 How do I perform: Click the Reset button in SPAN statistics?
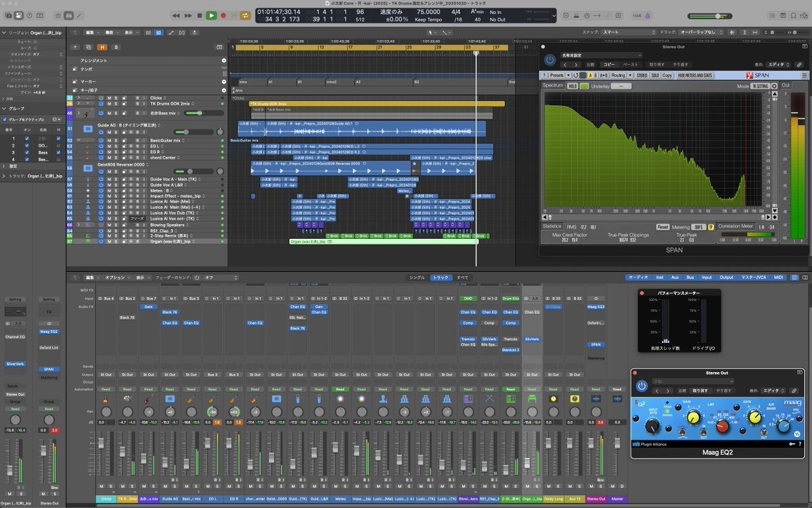coord(662,227)
